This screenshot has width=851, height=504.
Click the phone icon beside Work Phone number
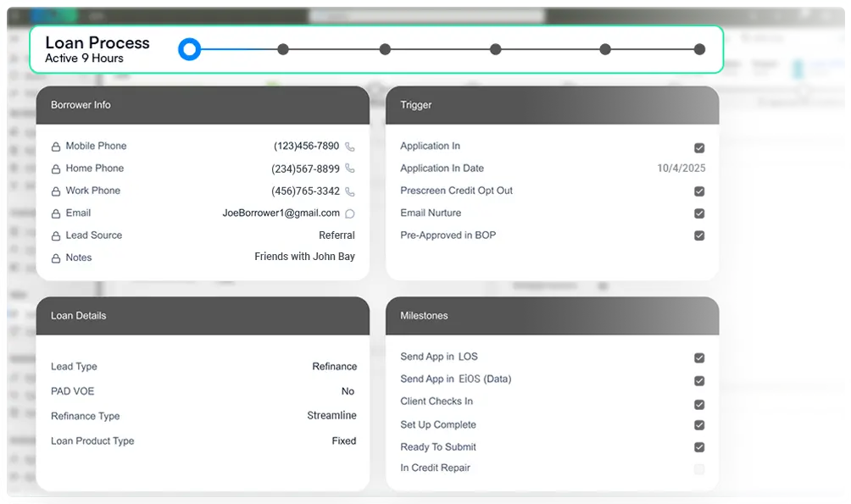tap(350, 191)
